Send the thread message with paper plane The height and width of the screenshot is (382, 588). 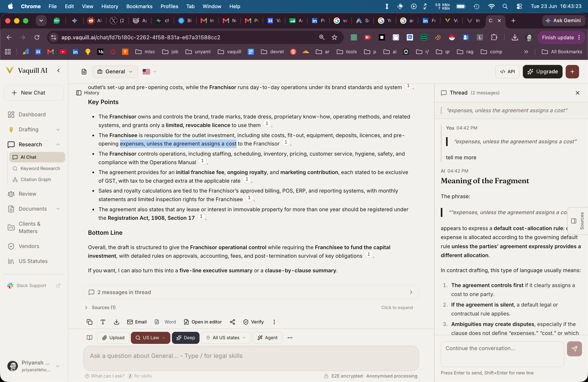574,349
